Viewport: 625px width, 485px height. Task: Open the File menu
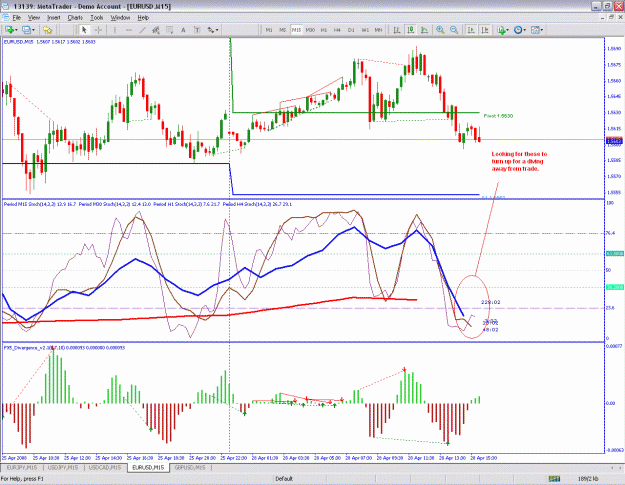click(16, 18)
